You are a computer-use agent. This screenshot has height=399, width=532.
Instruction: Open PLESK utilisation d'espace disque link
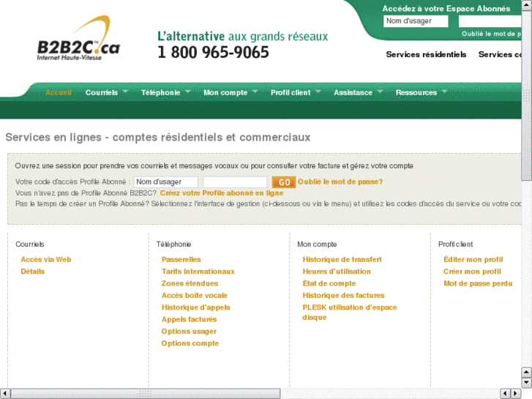pyautogui.click(x=350, y=313)
